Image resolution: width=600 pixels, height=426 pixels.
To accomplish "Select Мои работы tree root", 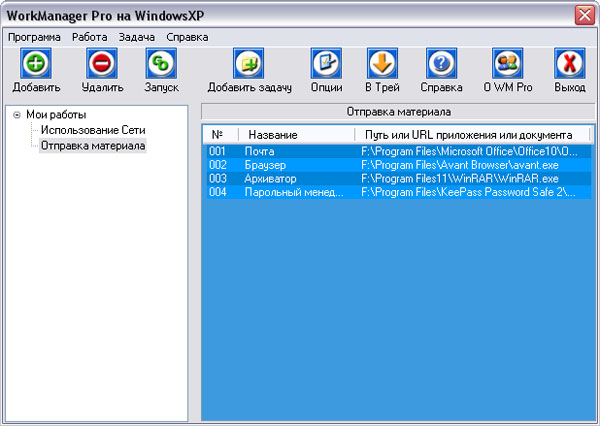I will point(56,114).
